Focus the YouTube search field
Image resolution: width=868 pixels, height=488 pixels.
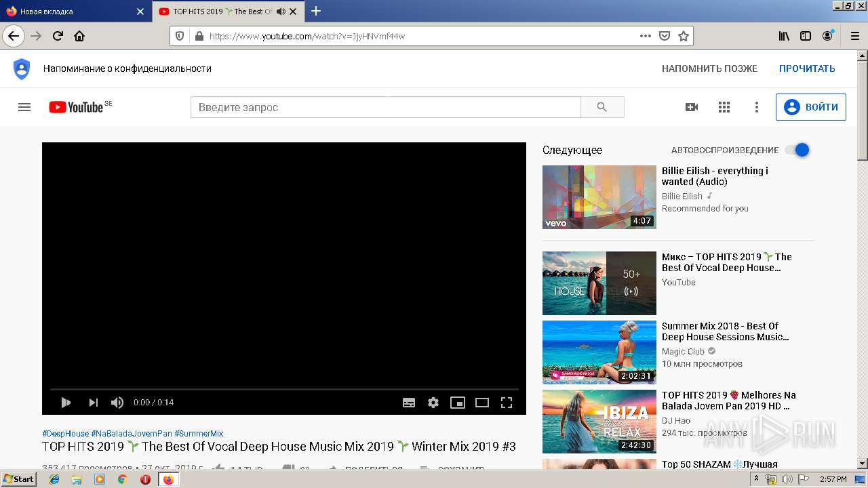[x=386, y=107]
